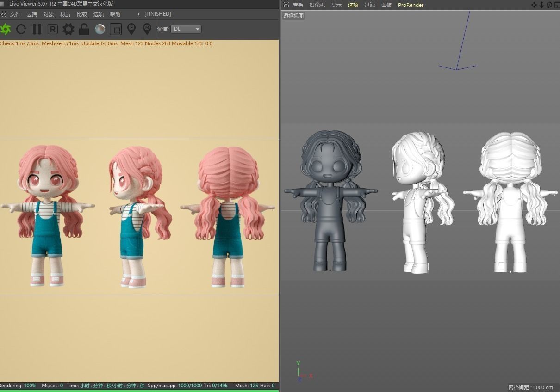The image size is (560, 392).
Task: Open the ProRender viewport menu
Action: (x=411, y=5)
